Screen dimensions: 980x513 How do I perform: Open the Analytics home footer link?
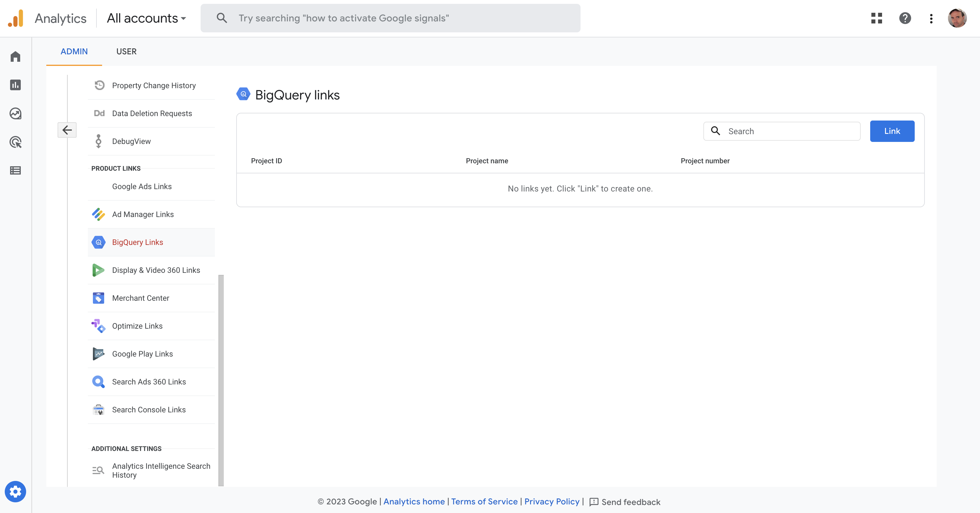[x=414, y=502]
